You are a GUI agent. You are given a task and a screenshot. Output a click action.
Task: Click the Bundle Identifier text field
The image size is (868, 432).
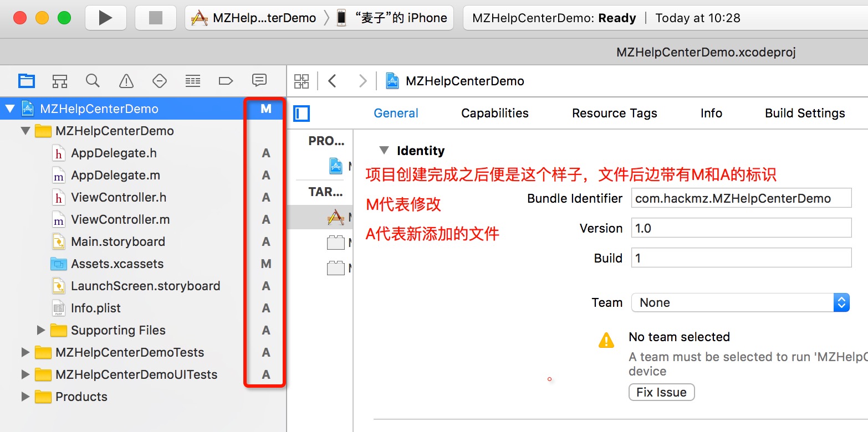pos(741,198)
